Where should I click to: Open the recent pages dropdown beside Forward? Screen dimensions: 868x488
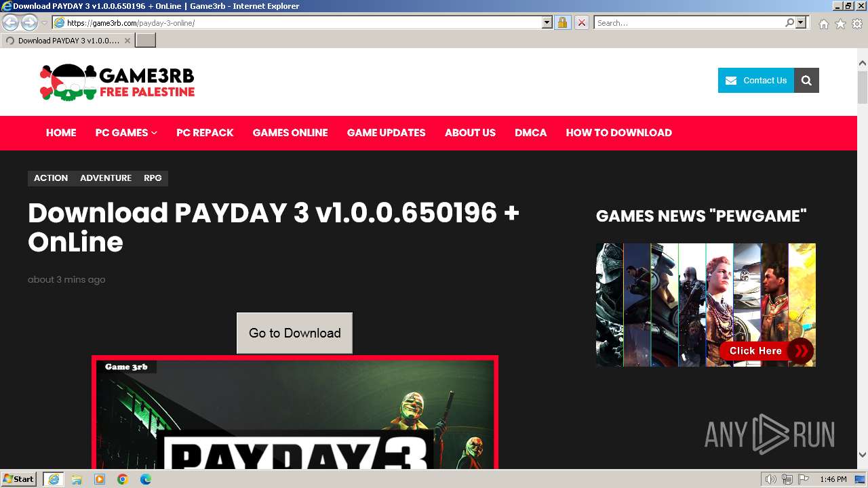(44, 23)
